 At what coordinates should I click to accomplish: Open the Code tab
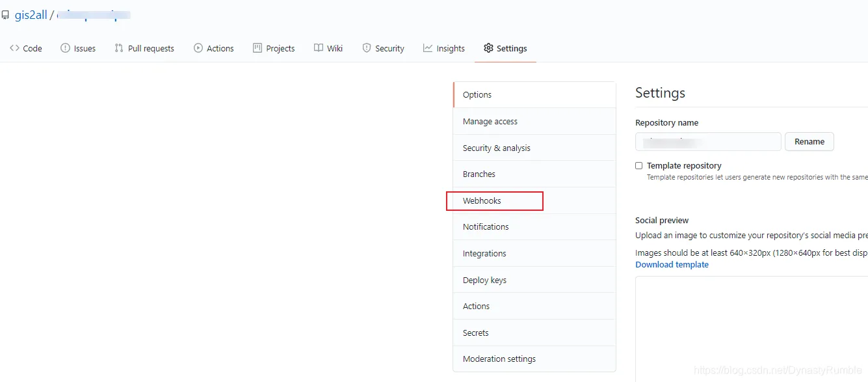pyautogui.click(x=26, y=48)
